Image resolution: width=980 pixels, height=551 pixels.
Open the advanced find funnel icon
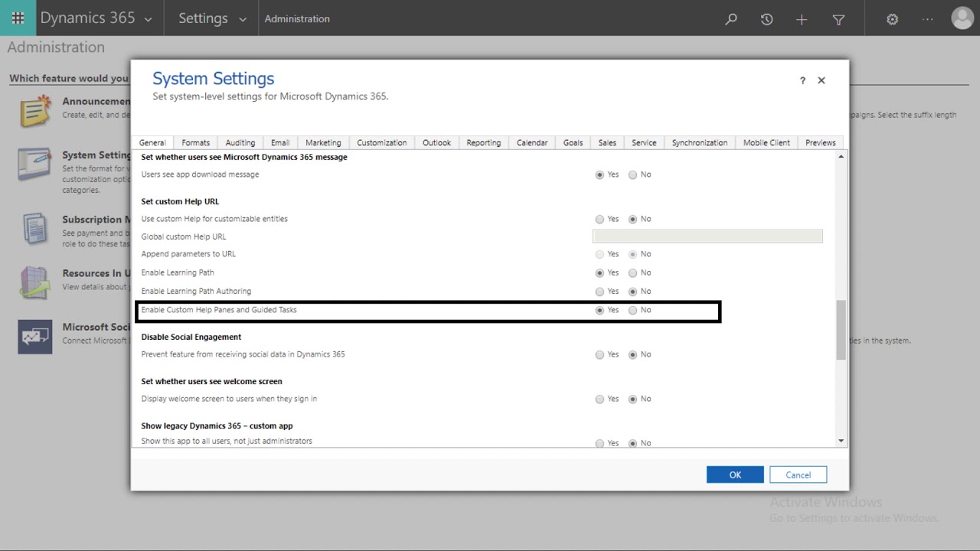838,19
